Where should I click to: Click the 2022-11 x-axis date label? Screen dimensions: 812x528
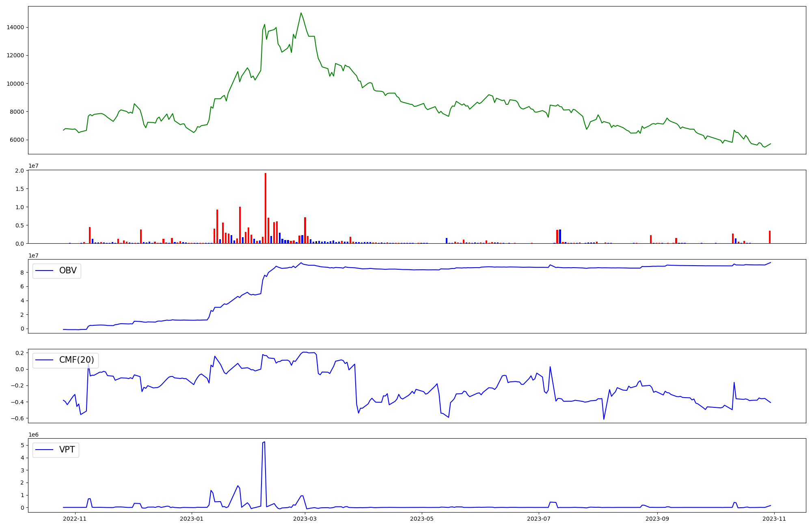(75, 519)
